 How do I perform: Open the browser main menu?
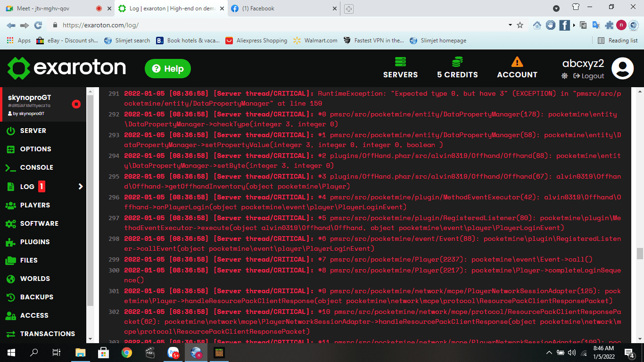pos(635,25)
